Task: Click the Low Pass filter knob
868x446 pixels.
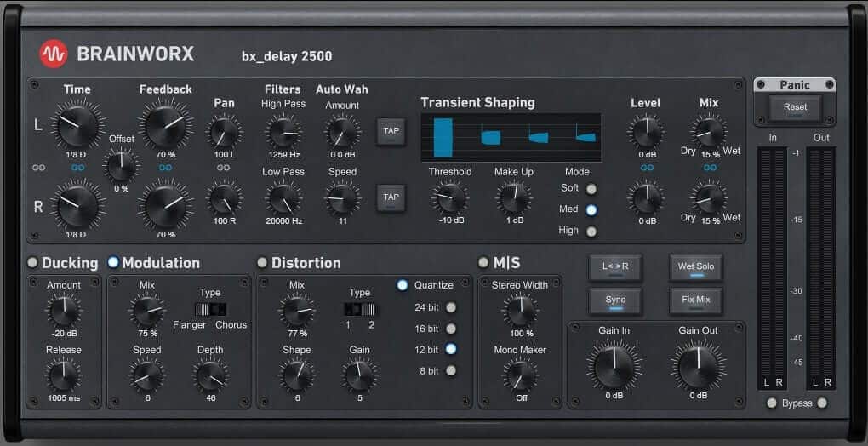Action: [283, 199]
